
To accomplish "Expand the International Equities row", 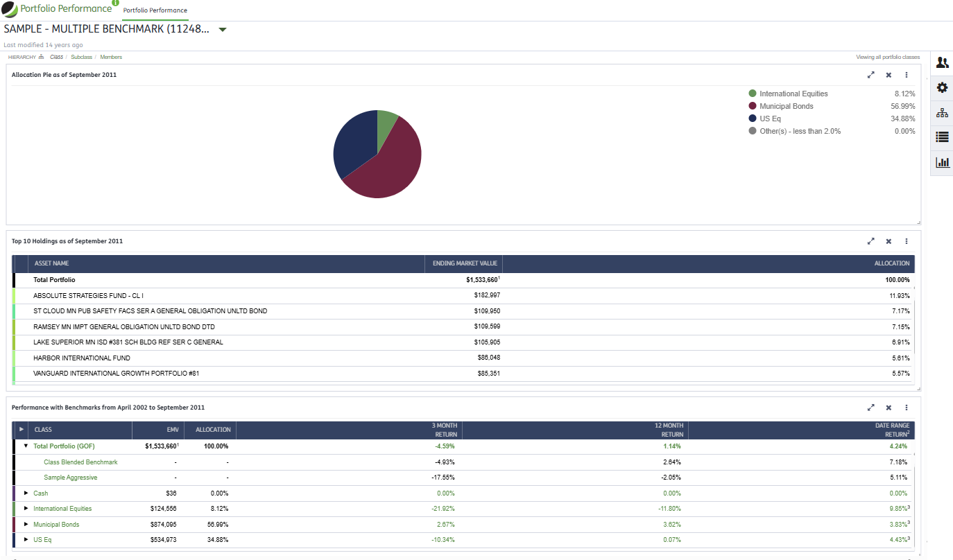I will (x=26, y=509).
